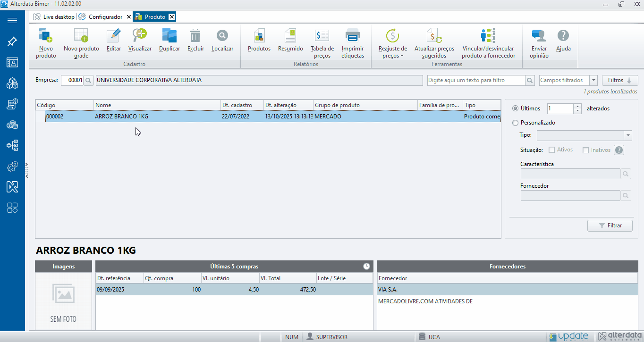Open the Tabela de preços report
This screenshot has width=644, height=342.
point(322,36)
